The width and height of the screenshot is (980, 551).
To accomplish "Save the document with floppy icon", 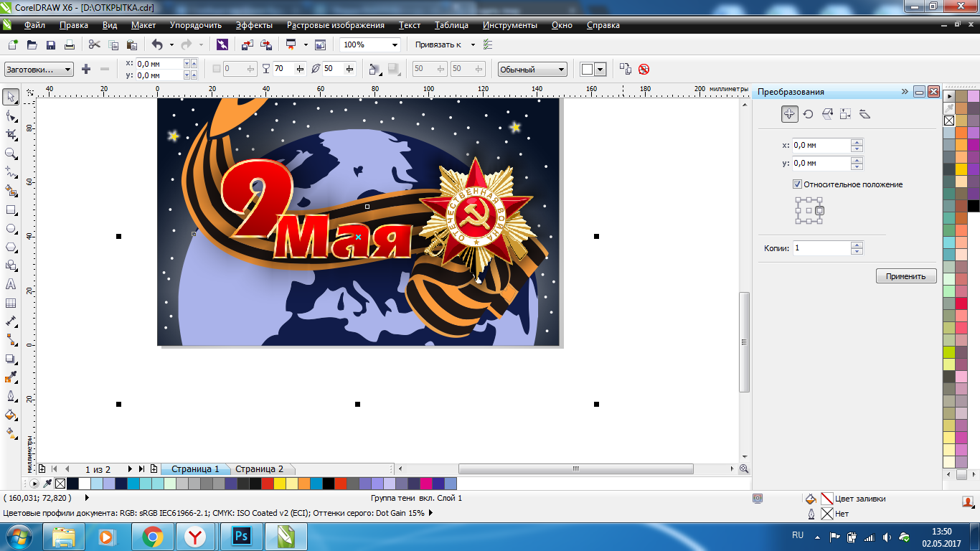I will (51, 44).
